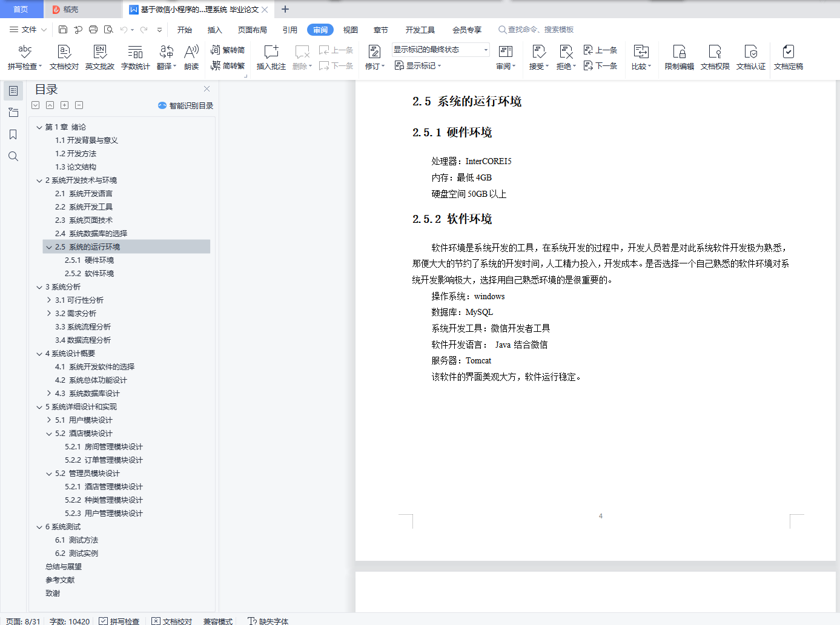The height and width of the screenshot is (625, 840).
Task: Collapse the 第1章 绪论 tree node
Action: (39, 127)
